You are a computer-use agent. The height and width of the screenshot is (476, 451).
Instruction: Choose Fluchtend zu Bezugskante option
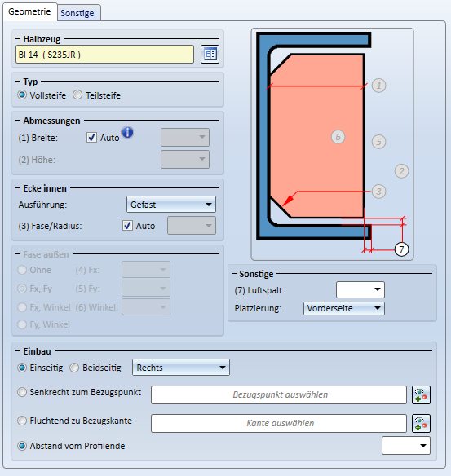(75, 421)
